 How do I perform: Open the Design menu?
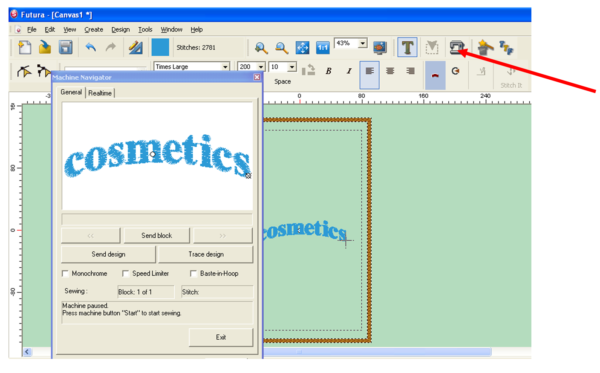[x=121, y=29]
